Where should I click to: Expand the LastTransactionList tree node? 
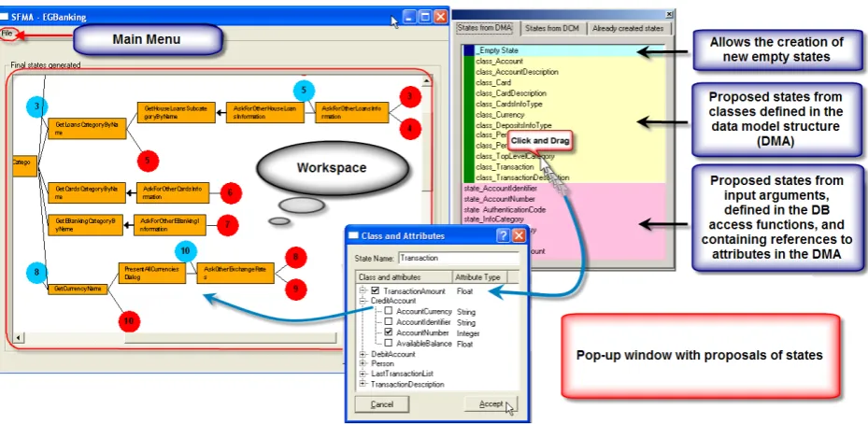[363, 374]
